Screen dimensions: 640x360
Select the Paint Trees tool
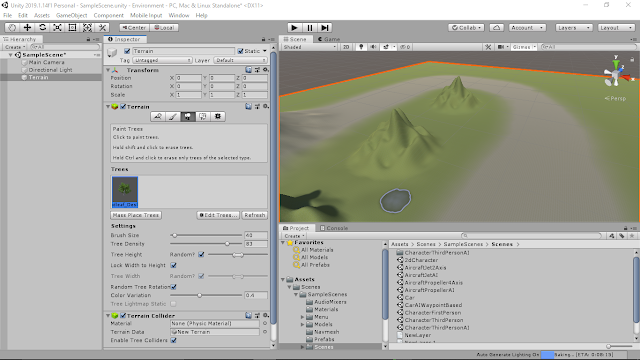[188, 117]
